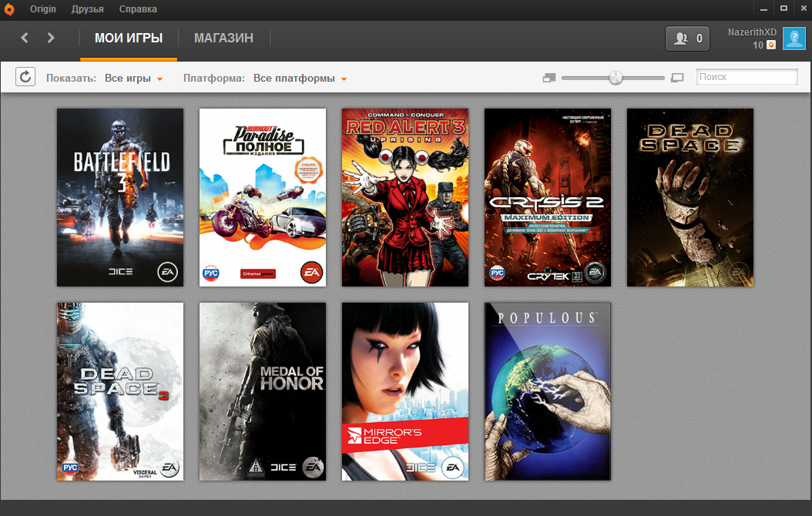Click the Поиск search field
The width and height of the screenshot is (812, 516).
tap(747, 77)
